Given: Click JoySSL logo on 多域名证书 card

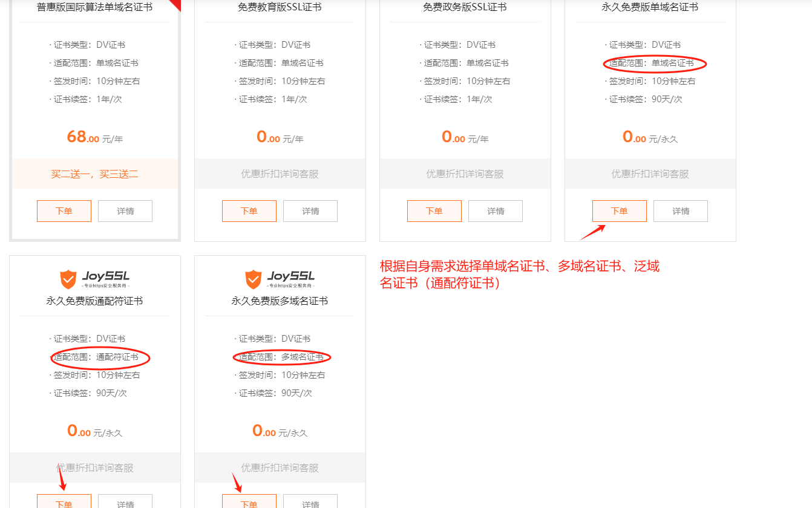Looking at the screenshot, I should (x=280, y=279).
